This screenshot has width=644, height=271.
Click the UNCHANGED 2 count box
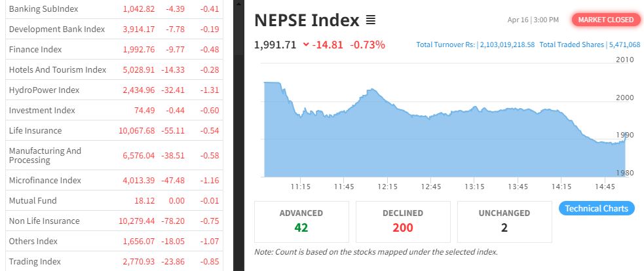click(x=504, y=221)
